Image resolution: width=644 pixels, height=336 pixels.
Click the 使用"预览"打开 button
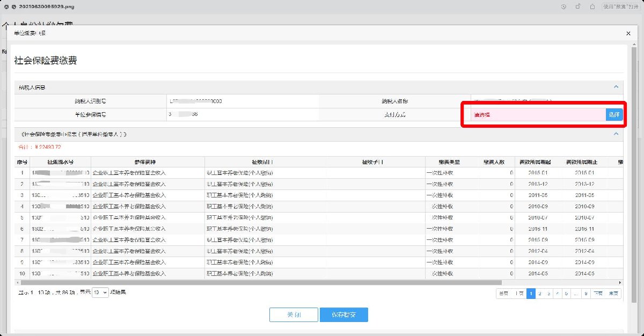click(x=620, y=6)
